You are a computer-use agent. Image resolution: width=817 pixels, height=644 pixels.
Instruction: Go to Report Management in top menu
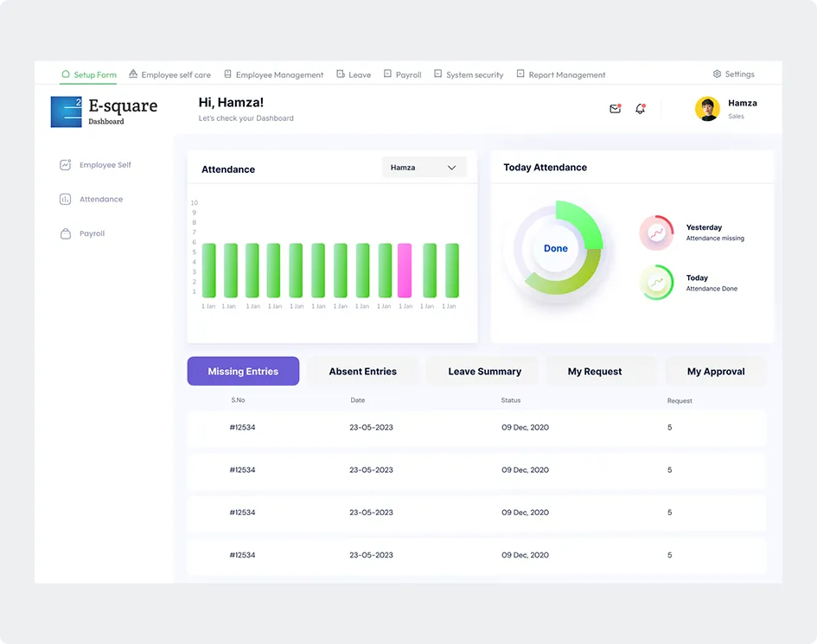pyautogui.click(x=566, y=75)
